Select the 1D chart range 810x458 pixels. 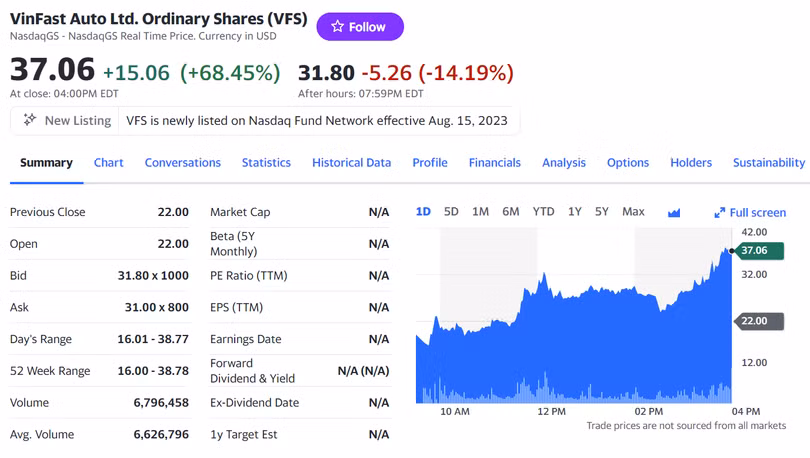pyautogui.click(x=423, y=211)
